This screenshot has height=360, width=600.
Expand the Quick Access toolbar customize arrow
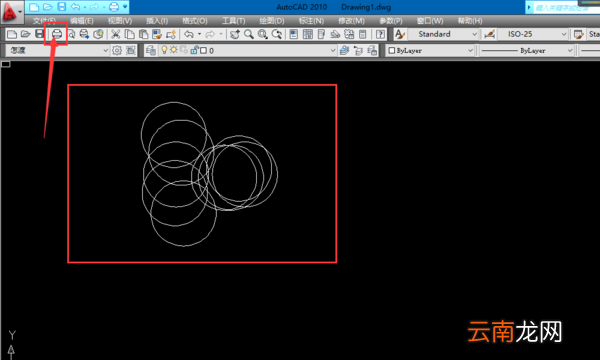pyautogui.click(x=125, y=7)
